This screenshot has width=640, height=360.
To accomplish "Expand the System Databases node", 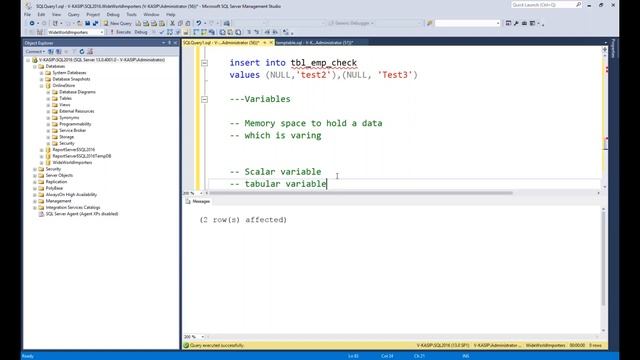I will [x=42, y=73].
